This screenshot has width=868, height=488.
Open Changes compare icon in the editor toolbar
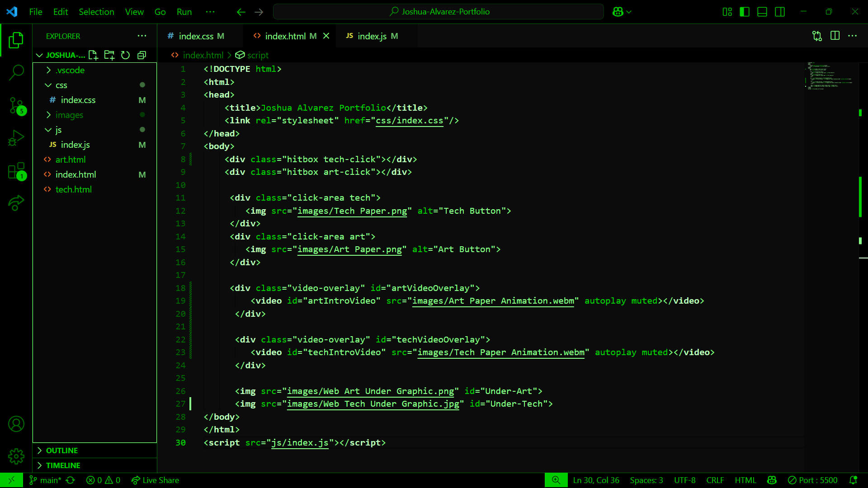(817, 36)
